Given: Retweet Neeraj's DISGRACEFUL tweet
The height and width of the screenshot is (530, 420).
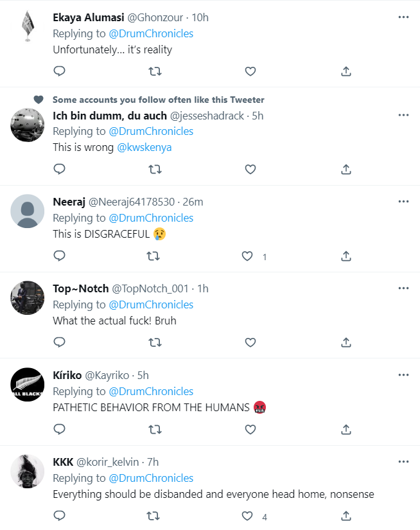Looking at the screenshot, I should coord(155,256).
